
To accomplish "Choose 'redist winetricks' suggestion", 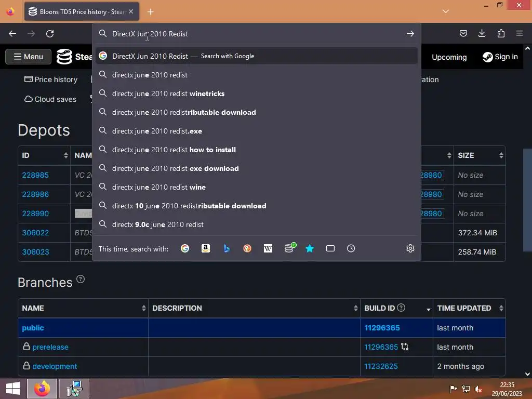I will click(257, 94).
